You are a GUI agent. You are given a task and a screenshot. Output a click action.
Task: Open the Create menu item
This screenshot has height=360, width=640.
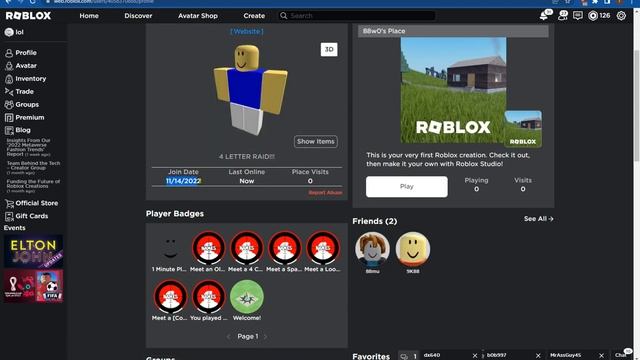(254, 16)
